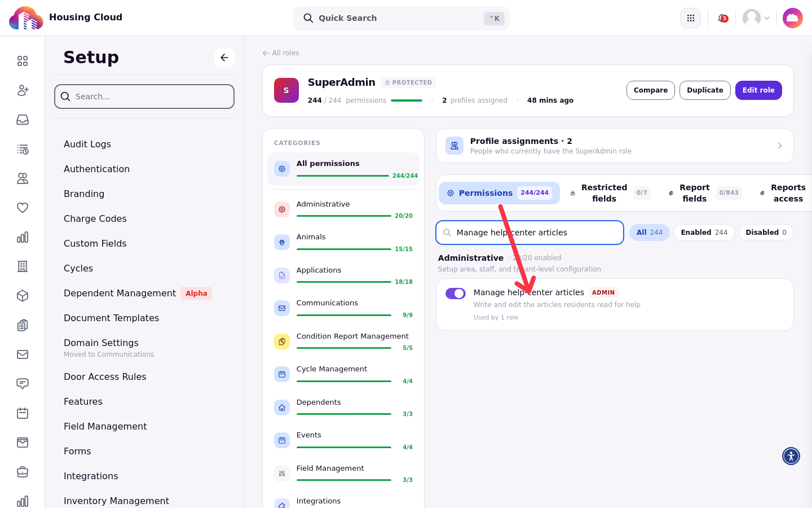This screenshot has width=812, height=508.
Task: Open the apps grid launcher icon
Action: pyautogui.click(x=691, y=18)
